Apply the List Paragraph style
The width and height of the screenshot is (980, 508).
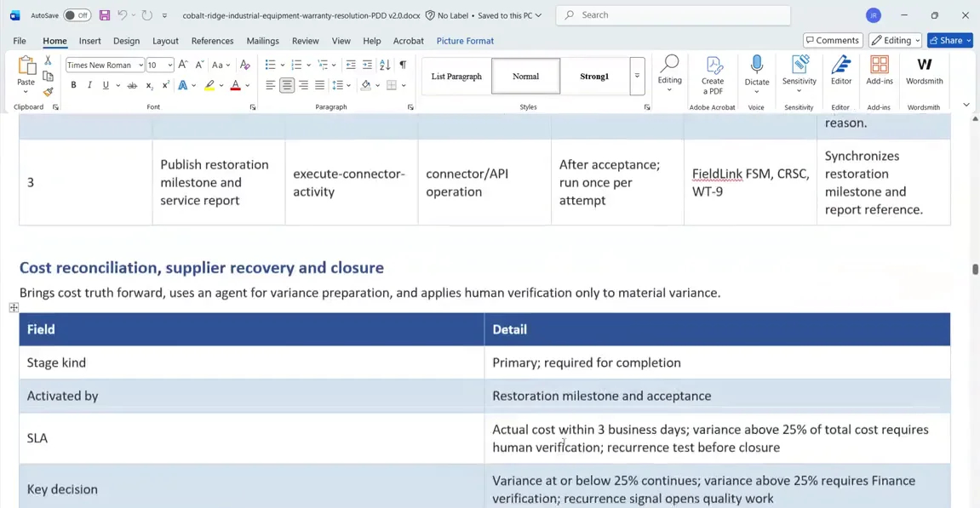click(456, 77)
